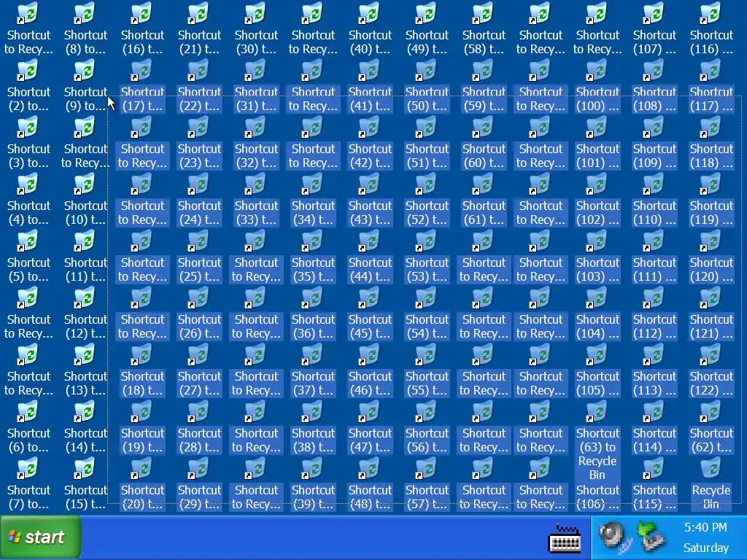Screen dimensions: 747x560
Task: Click the Shortcut (31) icon
Action: (x=256, y=70)
